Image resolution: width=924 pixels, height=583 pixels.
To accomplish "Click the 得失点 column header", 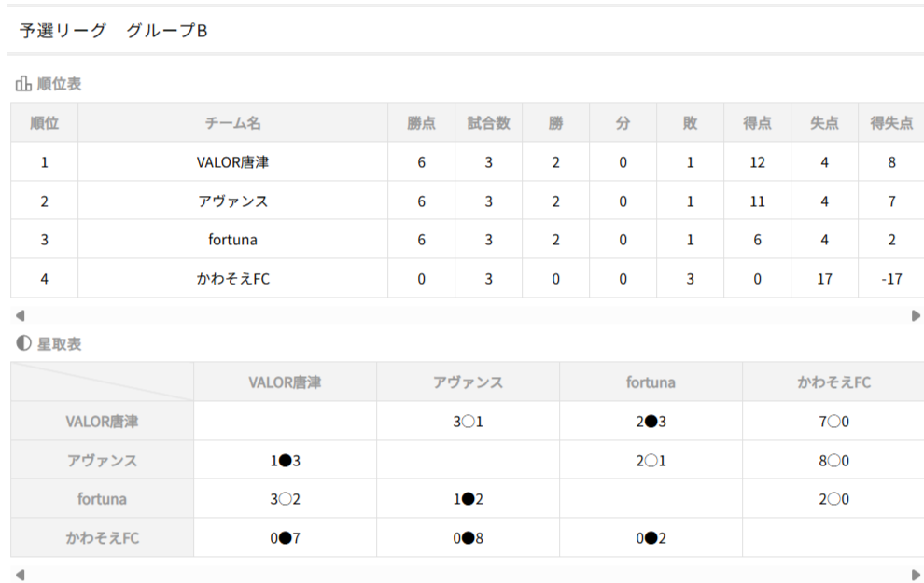I will pos(890,123).
